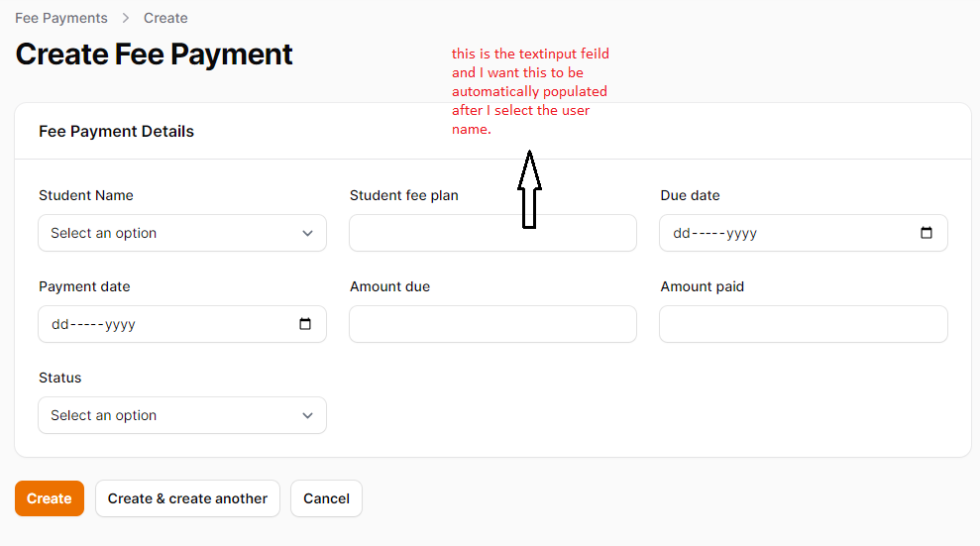The width and height of the screenshot is (980, 546).
Task: Click the breadcrumb chevron separator icon
Action: click(x=126, y=18)
